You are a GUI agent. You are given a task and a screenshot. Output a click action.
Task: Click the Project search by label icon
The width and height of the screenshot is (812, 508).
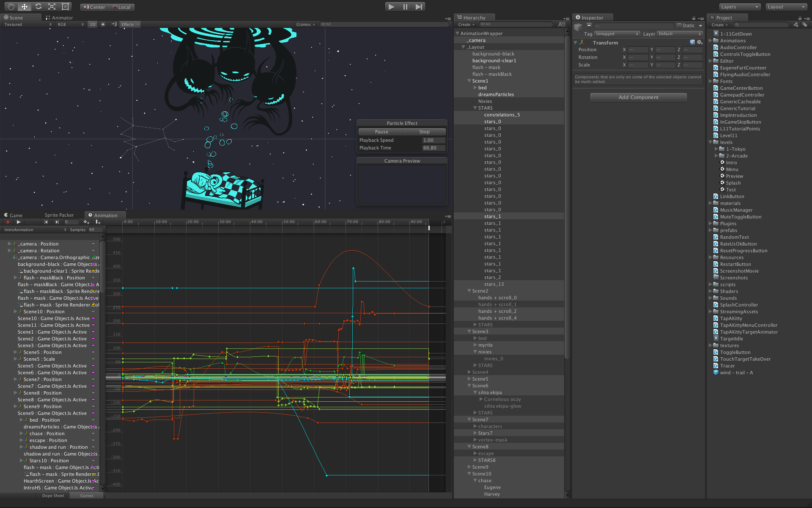click(x=805, y=25)
